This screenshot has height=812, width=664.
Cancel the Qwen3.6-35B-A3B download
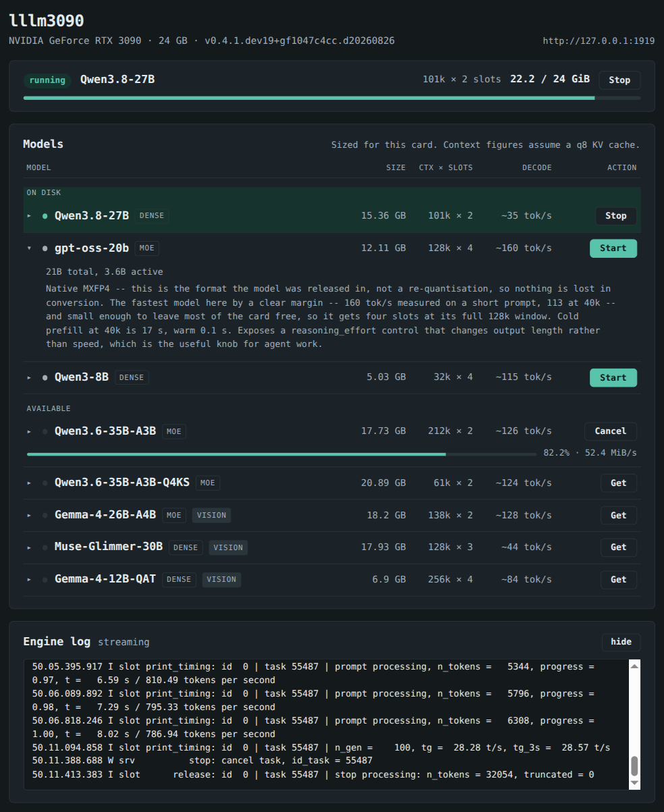coord(610,431)
